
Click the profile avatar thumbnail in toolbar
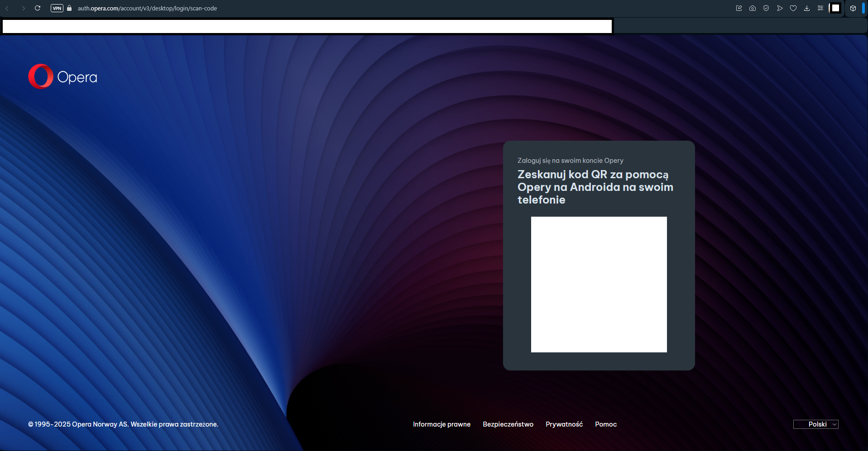(835, 8)
